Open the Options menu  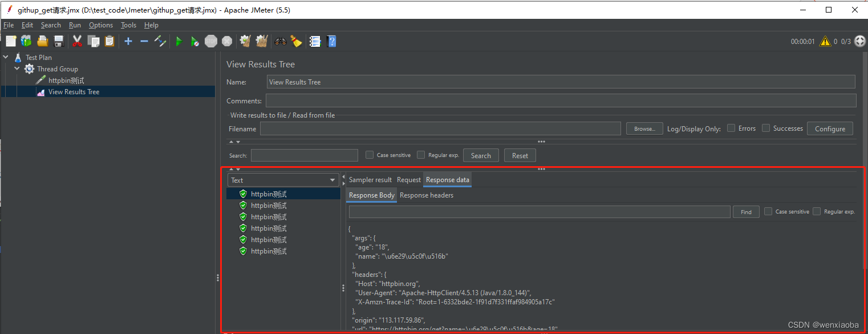(x=100, y=25)
